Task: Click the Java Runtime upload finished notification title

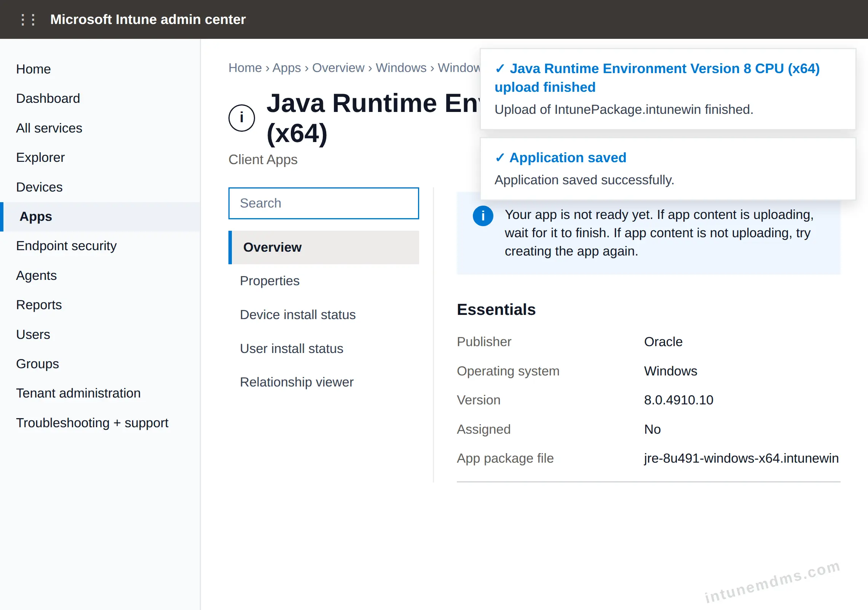Action: 657,78
